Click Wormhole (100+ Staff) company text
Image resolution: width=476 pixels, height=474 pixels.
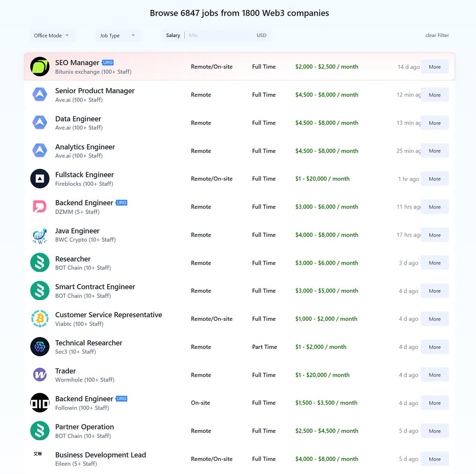85,380
